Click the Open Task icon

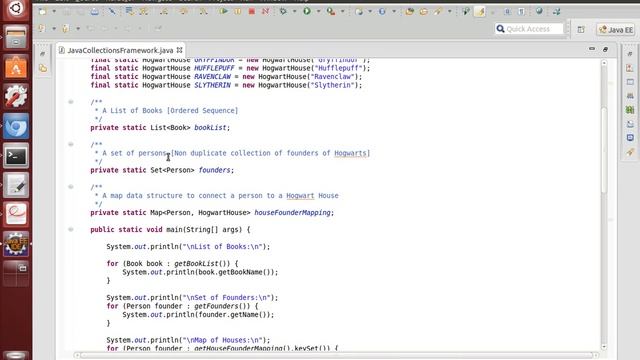423,11
